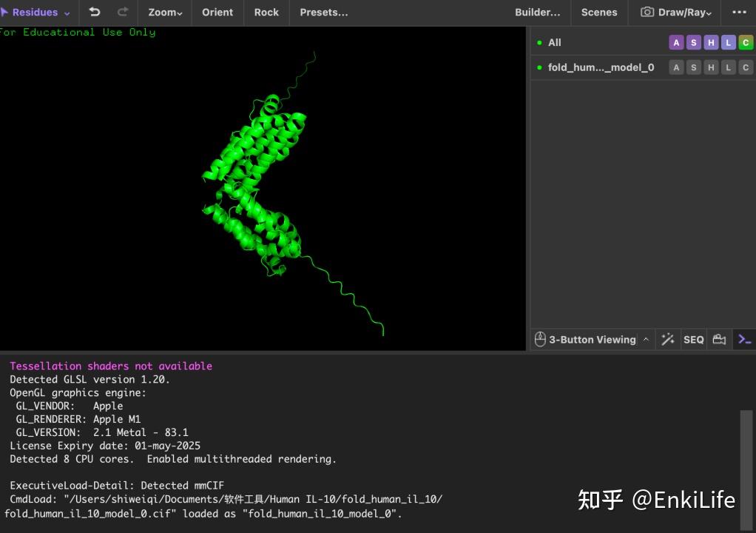756x533 pixels.
Task: Toggle the SEQ sequence viewer
Action: point(694,339)
